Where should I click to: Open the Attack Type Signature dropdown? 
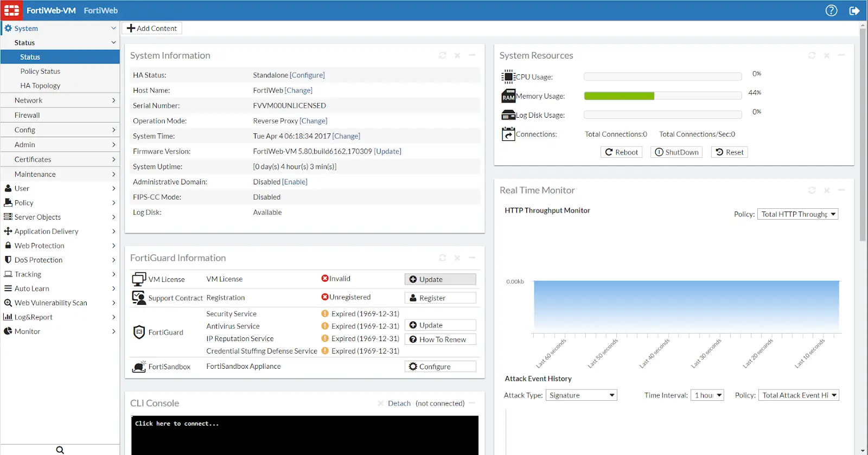click(582, 395)
